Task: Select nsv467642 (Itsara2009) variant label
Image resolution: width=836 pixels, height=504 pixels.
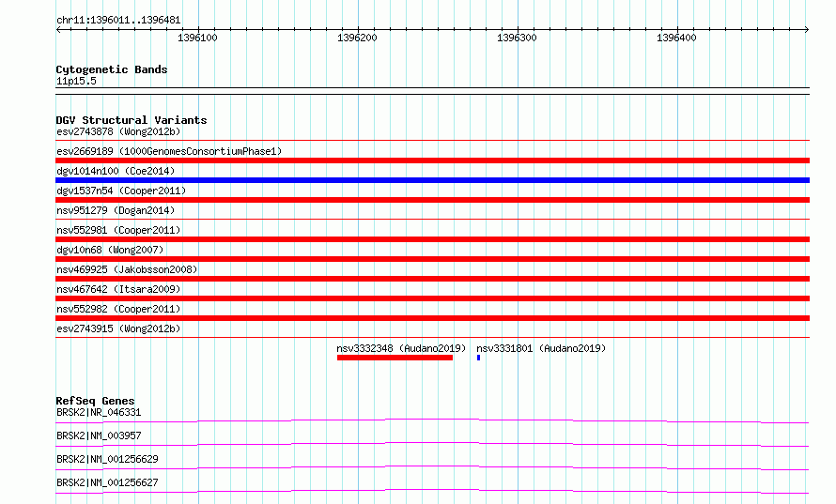Action: click(x=118, y=289)
